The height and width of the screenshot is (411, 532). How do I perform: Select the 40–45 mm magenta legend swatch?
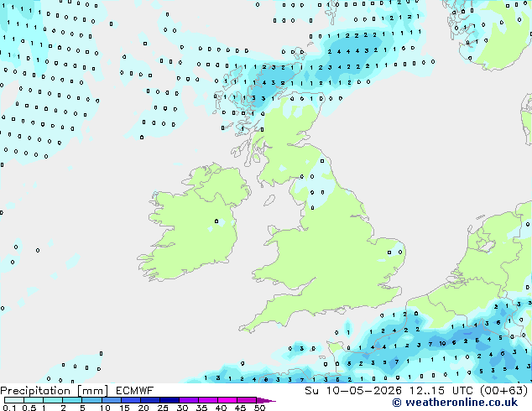(x=227, y=400)
